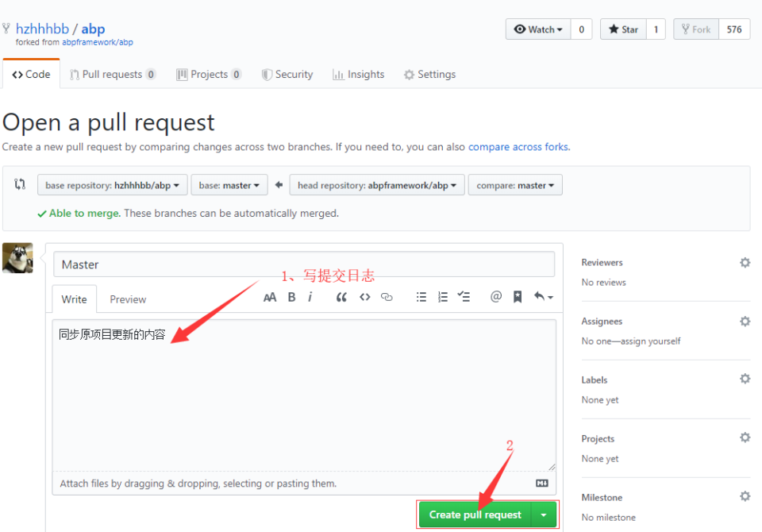Click the assign yourself link
The width and height of the screenshot is (762, 532).
pos(650,341)
